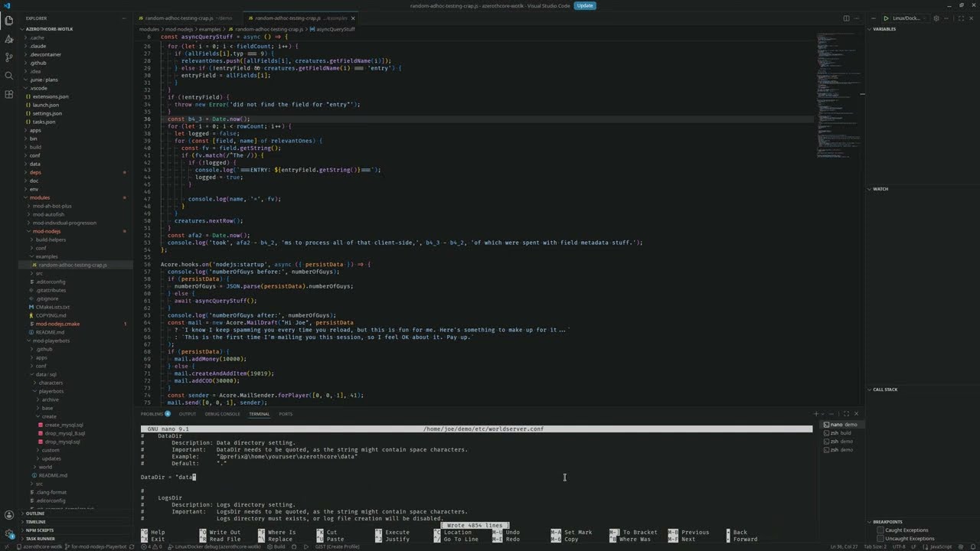The width and height of the screenshot is (980, 551).
Task: Click the blue Update button
Action: click(585, 5)
